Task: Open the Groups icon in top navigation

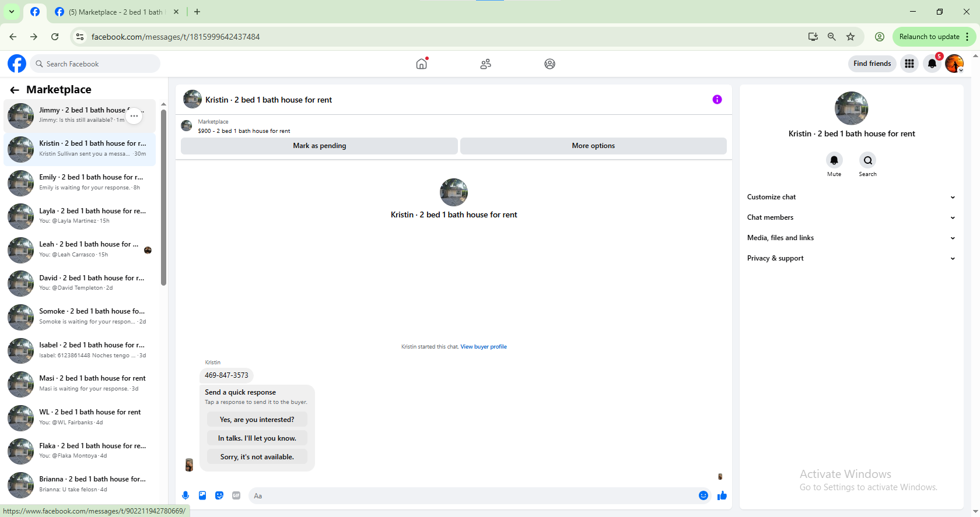Action: click(x=549, y=64)
